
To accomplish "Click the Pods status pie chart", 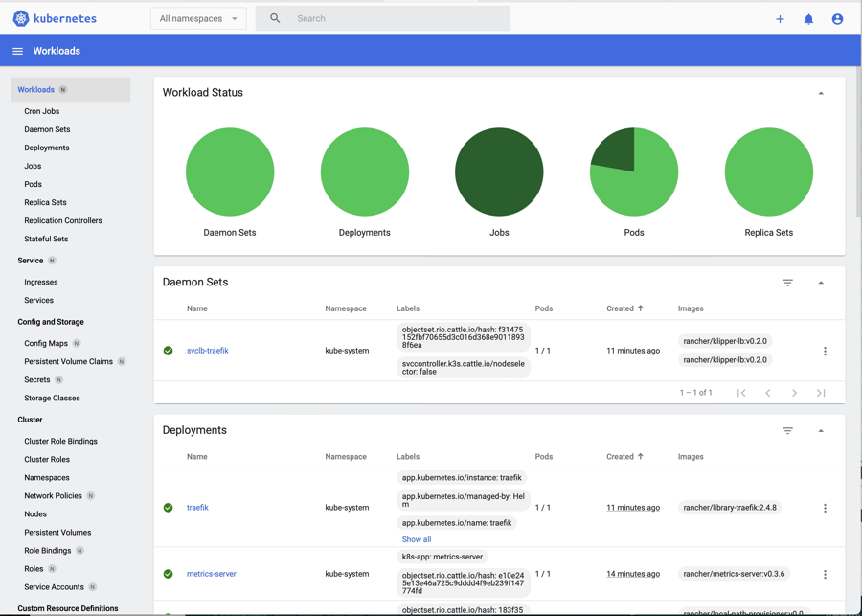I will tap(634, 171).
